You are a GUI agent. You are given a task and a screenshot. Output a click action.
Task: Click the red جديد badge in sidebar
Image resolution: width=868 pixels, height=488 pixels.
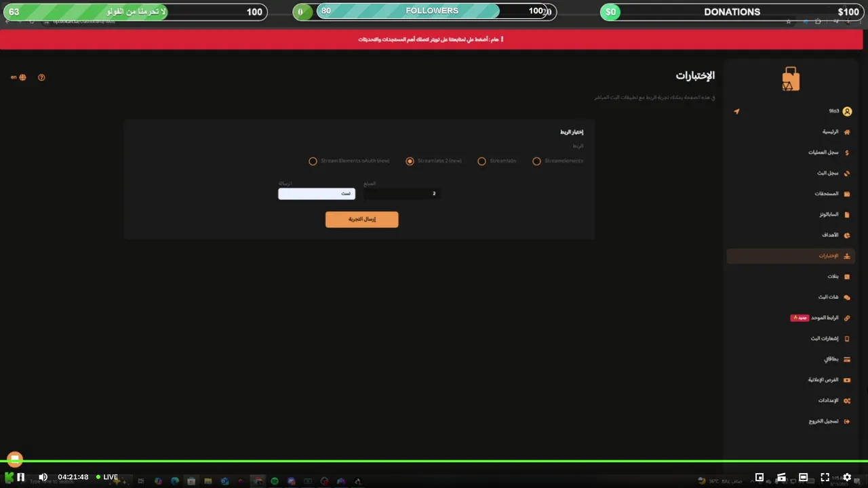coord(800,318)
